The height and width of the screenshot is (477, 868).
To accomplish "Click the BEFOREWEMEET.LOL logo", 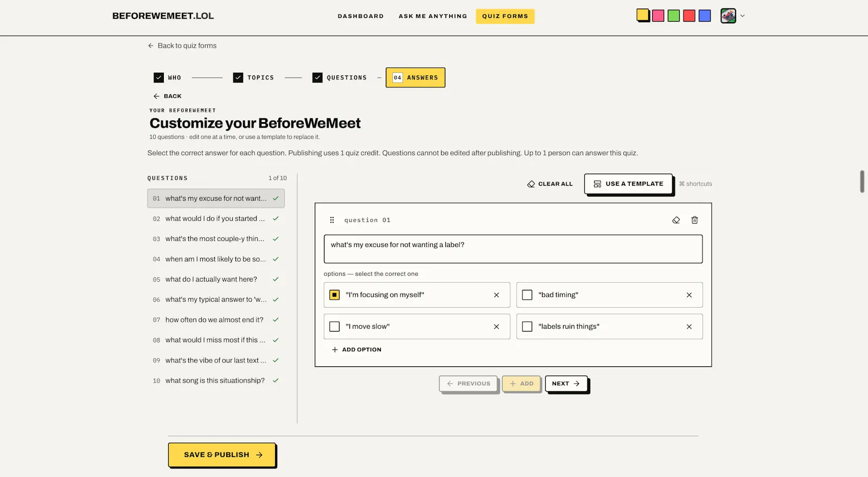I will [x=163, y=16].
